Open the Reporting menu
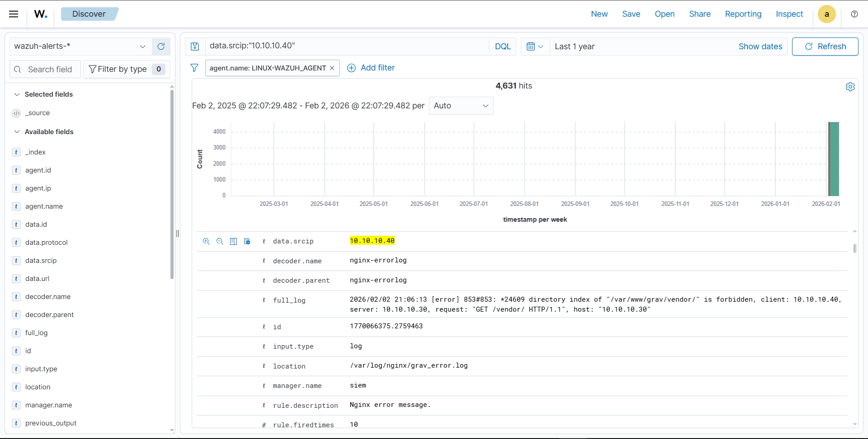868x439 pixels. (x=743, y=14)
